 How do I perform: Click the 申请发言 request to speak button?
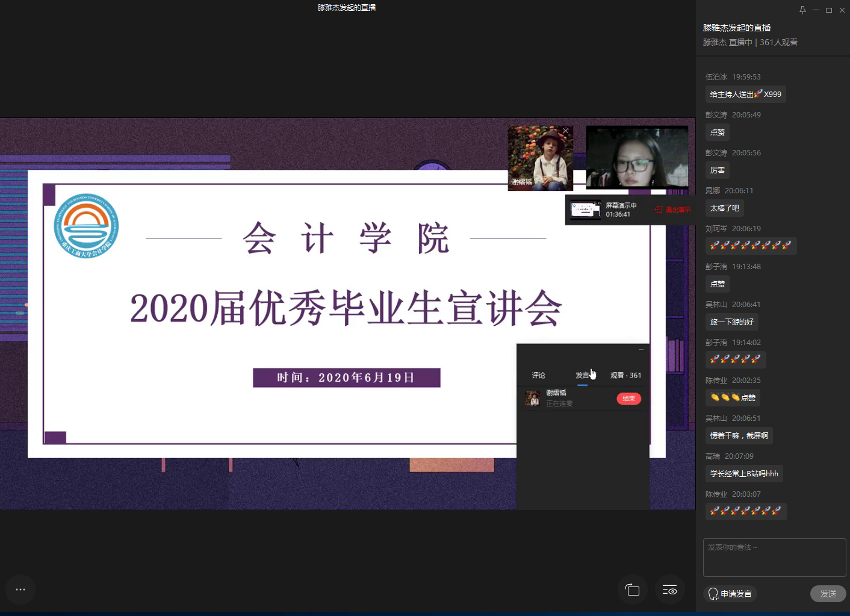coord(730,594)
